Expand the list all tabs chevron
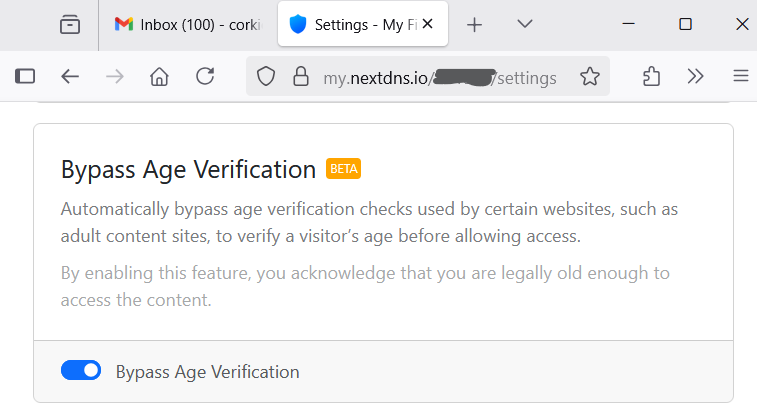 pyautogui.click(x=524, y=24)
